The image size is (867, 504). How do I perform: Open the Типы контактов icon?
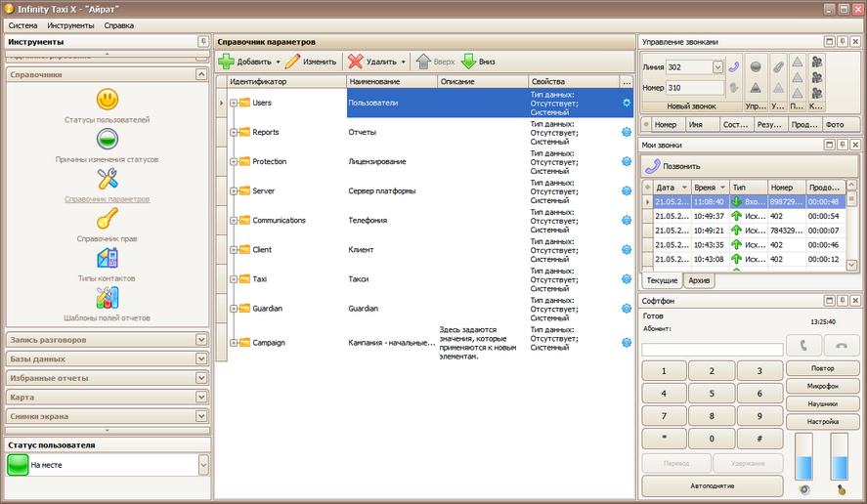pos(108,258)
